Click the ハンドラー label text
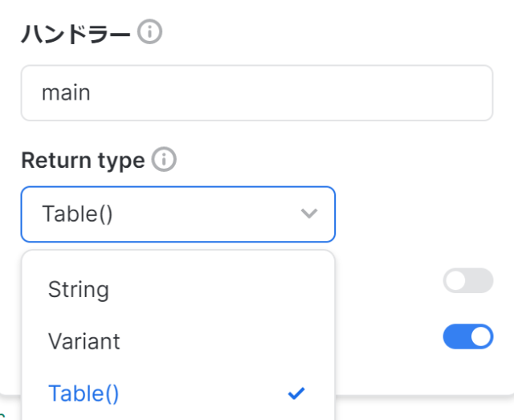This screenshot has height=420, width=514. pyautogui.click(x=76, y=33)
